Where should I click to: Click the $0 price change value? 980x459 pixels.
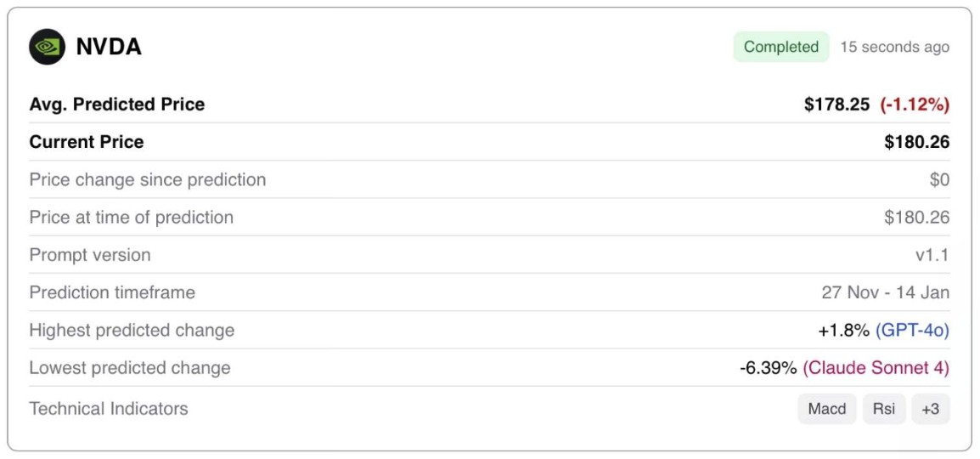click(x=939, y=179)
